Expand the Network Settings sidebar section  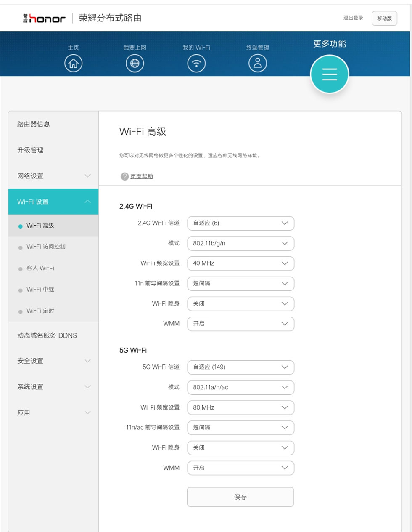[x=53, y=176]
